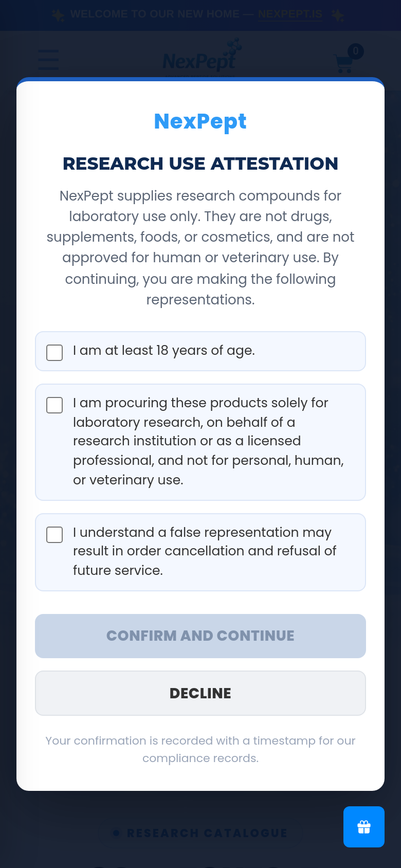401x868 pixels.
Task: Click the sparkle icon before WELCOME text
Action: tap(58, 15)
